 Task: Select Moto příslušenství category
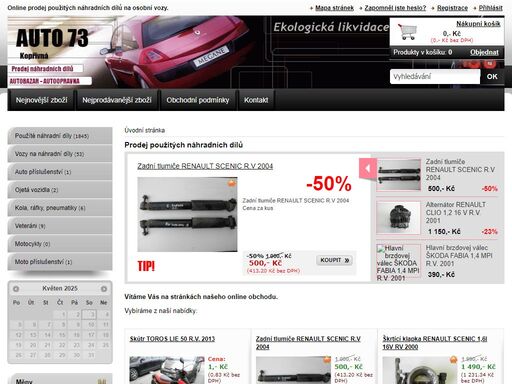pyautogui.click(x=60, y=262)
